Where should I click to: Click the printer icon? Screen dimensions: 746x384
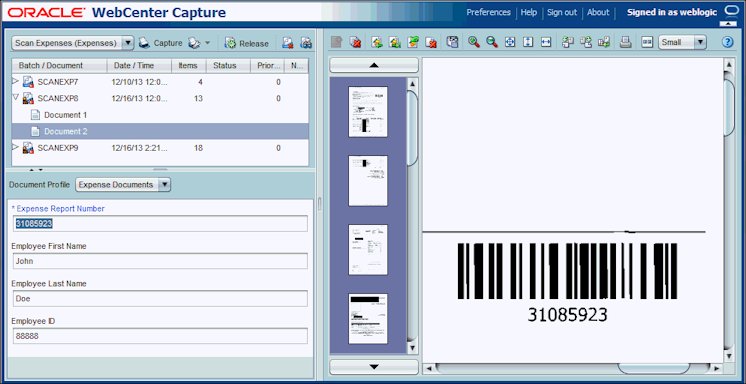pyautogui.click(x=626, y=42)
